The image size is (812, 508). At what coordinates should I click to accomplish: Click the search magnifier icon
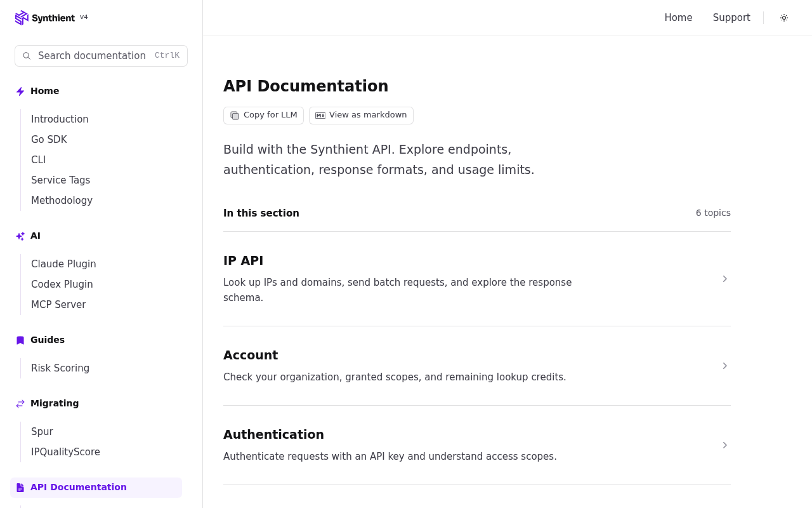tap(27, 56)
